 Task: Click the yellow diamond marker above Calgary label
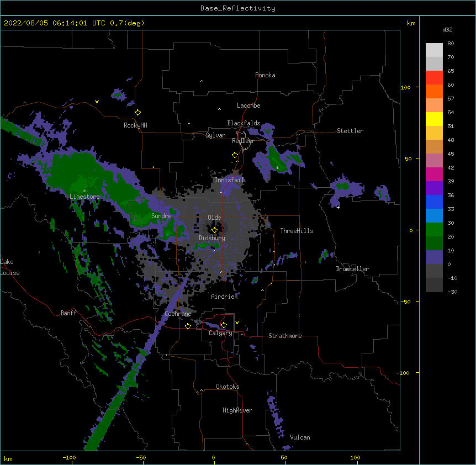(224, 325)
